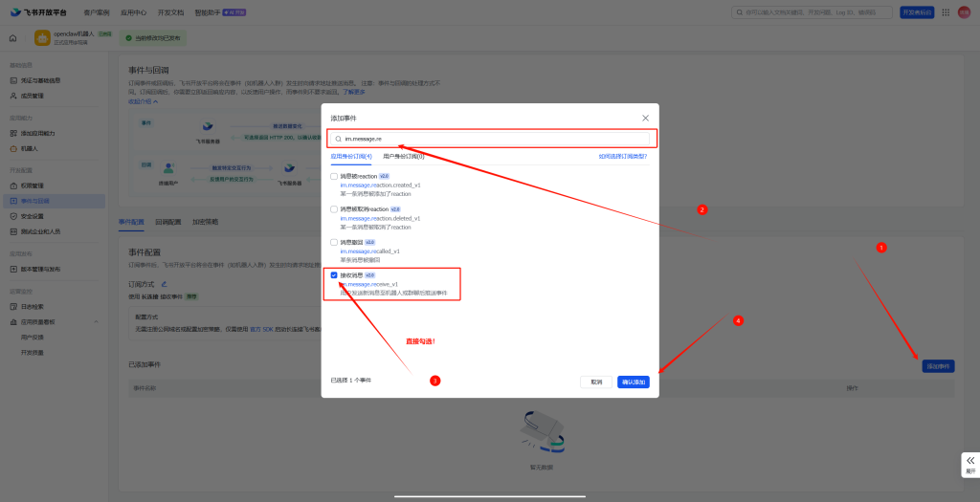Click the 机器人 sidebar icon
980x502 pixels.
(x=13, y=148)
